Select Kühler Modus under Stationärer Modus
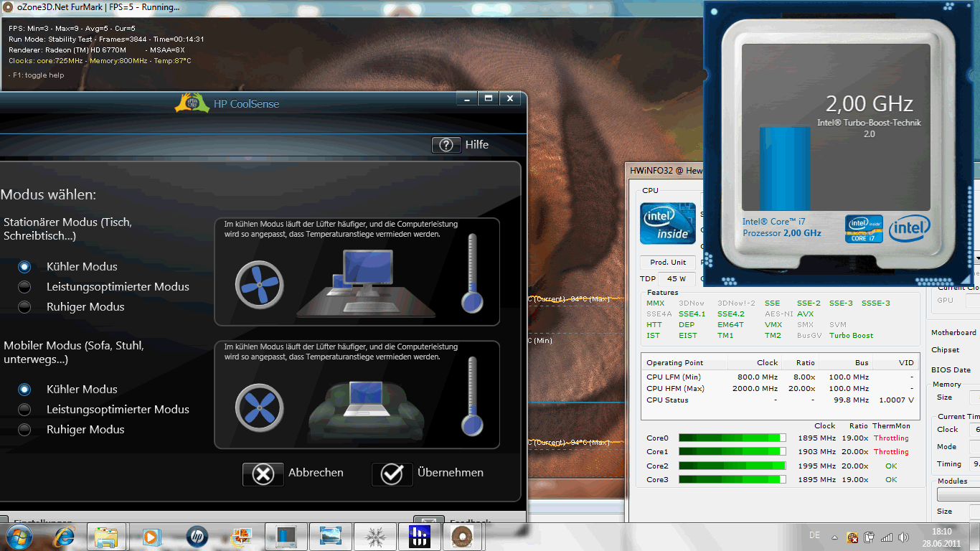This screenshot has height=551, width=980. (25, 266)
